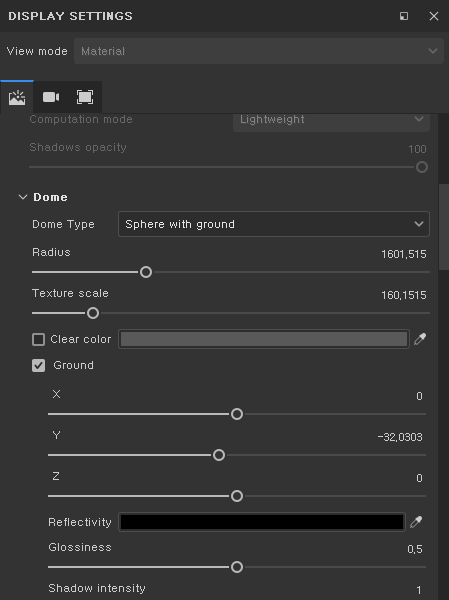This screenshot has width=449, height=600.
Task: Click the Glossiness value 0,5
Action: (x=415, y=549)
